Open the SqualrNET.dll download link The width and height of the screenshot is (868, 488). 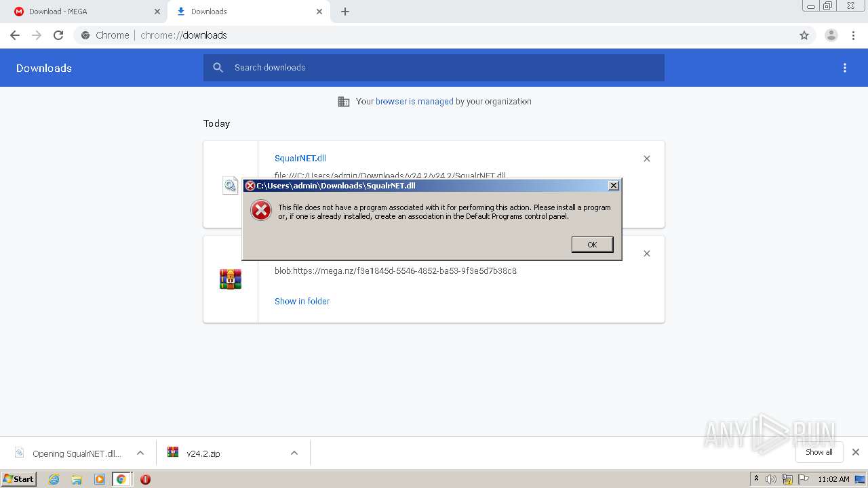pos(300,158)
